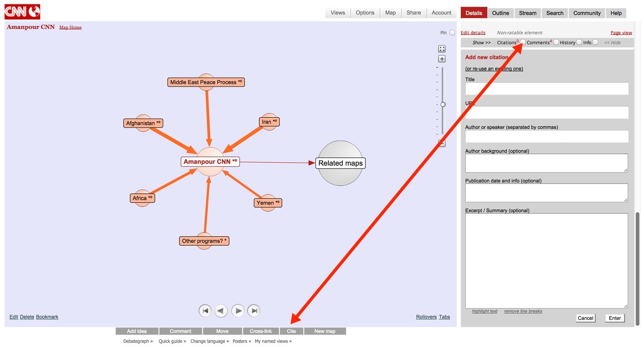Open the Options menu
Screen dimensions: 644x347
(x=365, y=13)
